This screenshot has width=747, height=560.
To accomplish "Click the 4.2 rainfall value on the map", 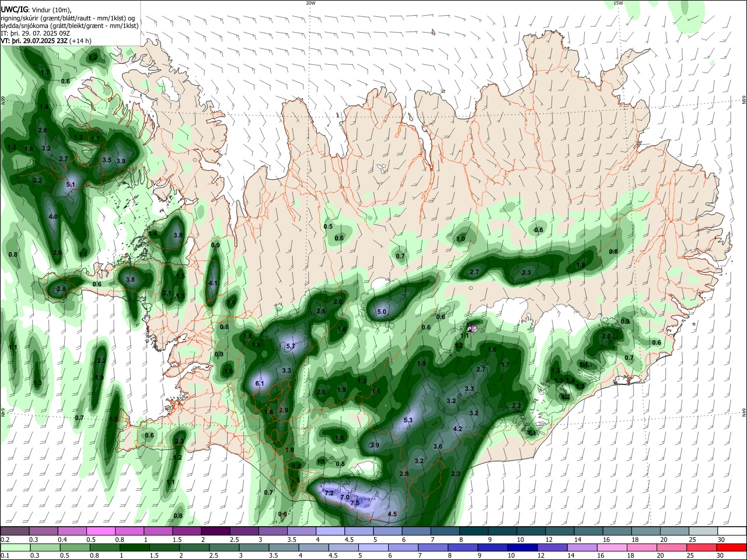I will (x=458, y=429).
